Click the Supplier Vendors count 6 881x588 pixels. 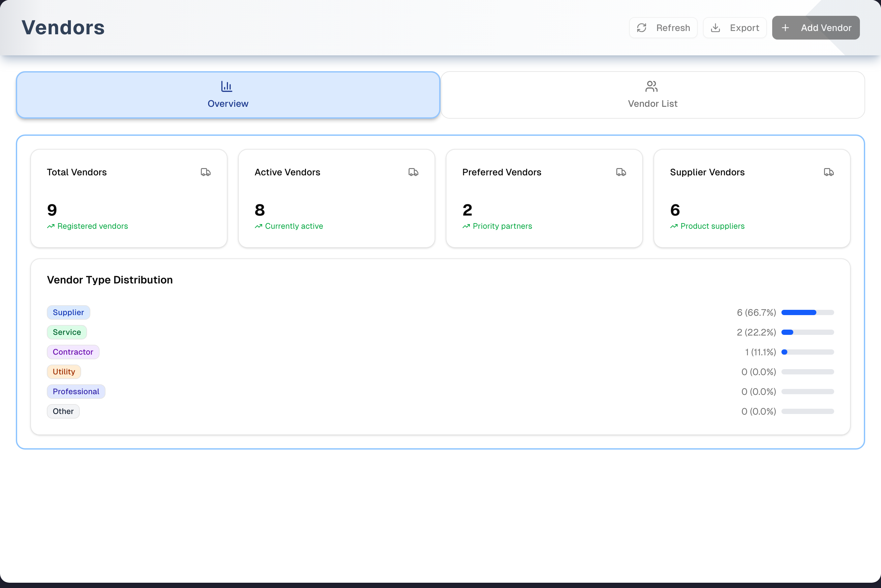675,210
